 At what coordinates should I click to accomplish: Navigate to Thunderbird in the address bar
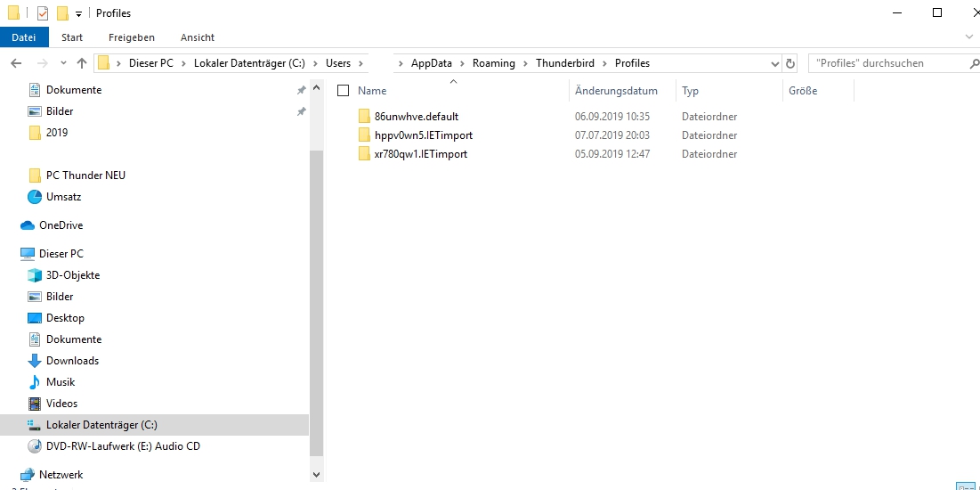pyautogui.click(x=565, y=63)
